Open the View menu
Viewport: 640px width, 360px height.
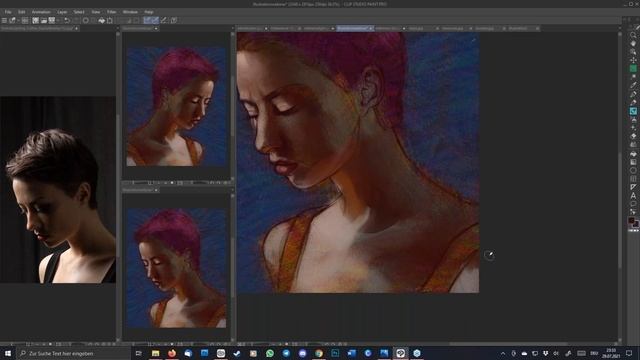coord(96,12)
